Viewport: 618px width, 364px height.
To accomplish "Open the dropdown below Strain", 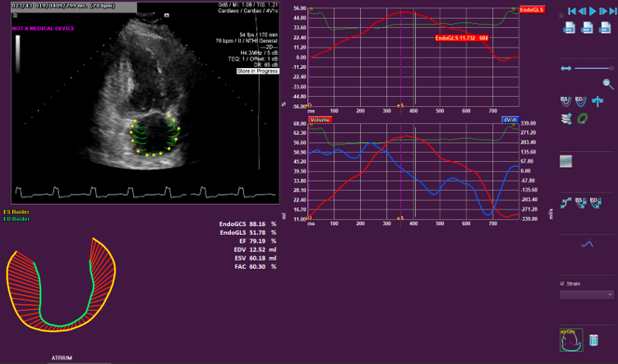I will [x=587, y=294].
